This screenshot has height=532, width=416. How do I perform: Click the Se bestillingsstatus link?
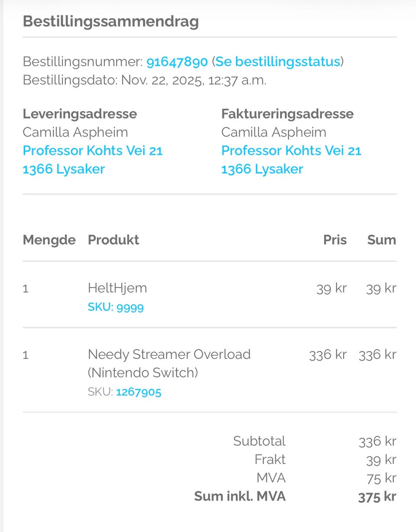(277, 62)
